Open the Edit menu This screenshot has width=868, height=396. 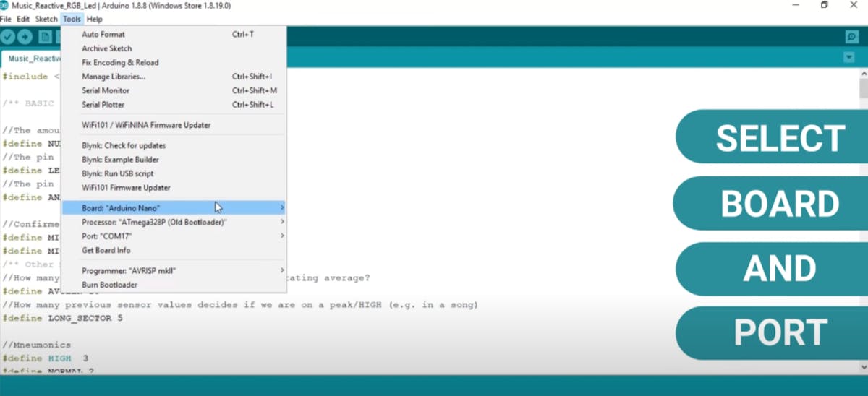[x=23, y=19]
